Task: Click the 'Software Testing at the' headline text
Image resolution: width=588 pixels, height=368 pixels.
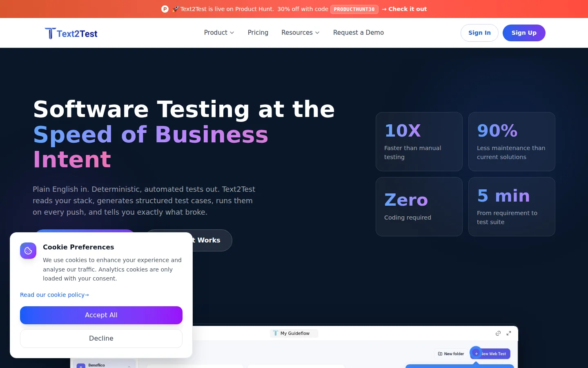Action: pos(184,109)
